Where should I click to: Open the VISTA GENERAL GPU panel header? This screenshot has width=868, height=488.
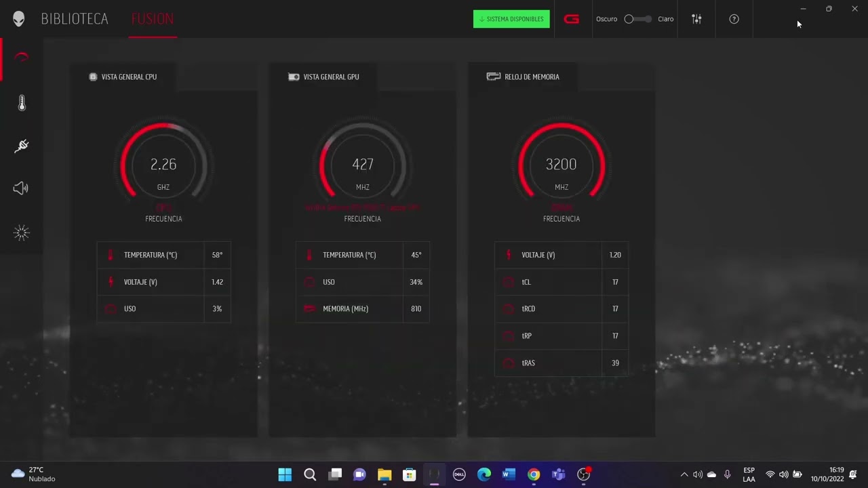(331, 77)
